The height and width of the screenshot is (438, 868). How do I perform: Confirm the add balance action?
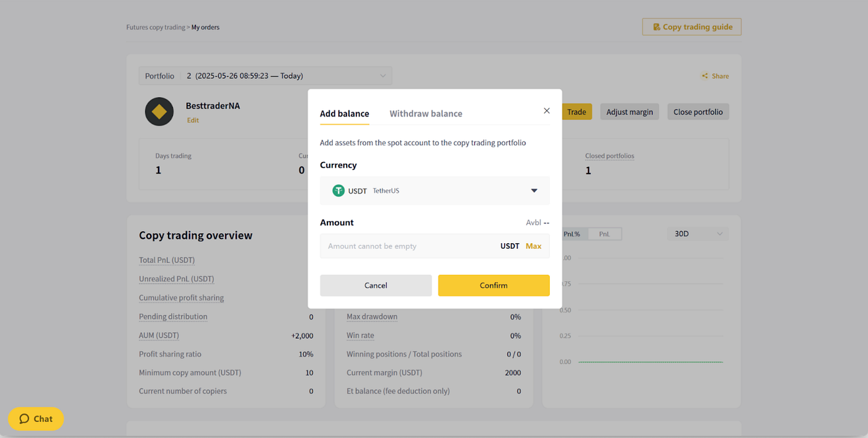tap(494, 285)
